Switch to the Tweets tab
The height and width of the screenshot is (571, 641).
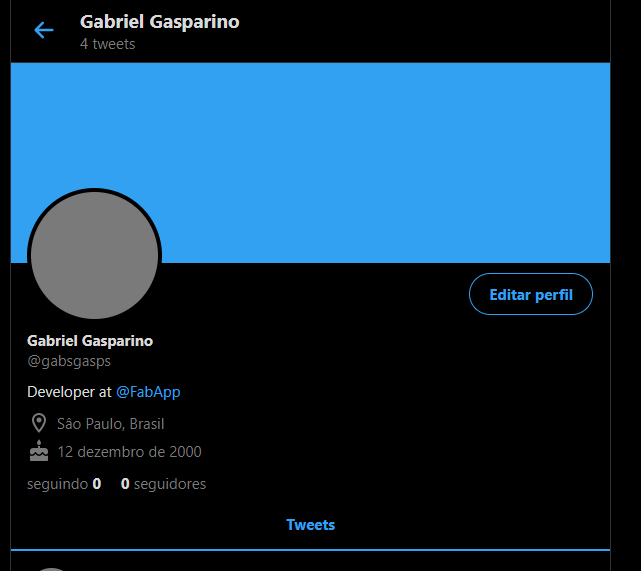tap(310, 525)
